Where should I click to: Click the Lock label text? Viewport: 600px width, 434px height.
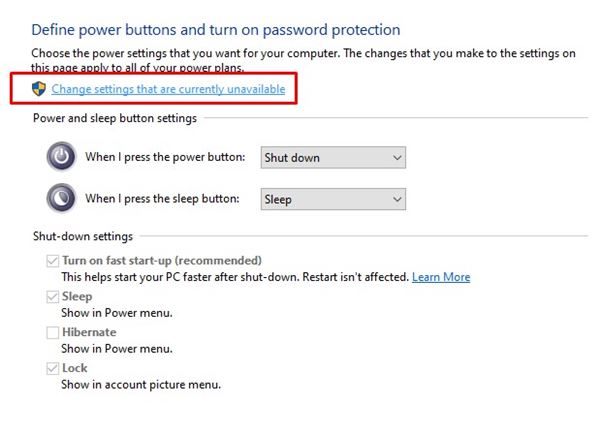(75, 368)
